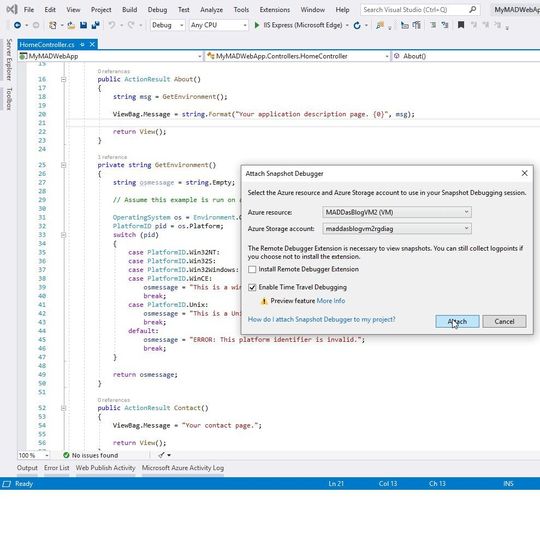Open the 100 % zoom dropdown
This screenshot has height=540, width=540.
33,455
